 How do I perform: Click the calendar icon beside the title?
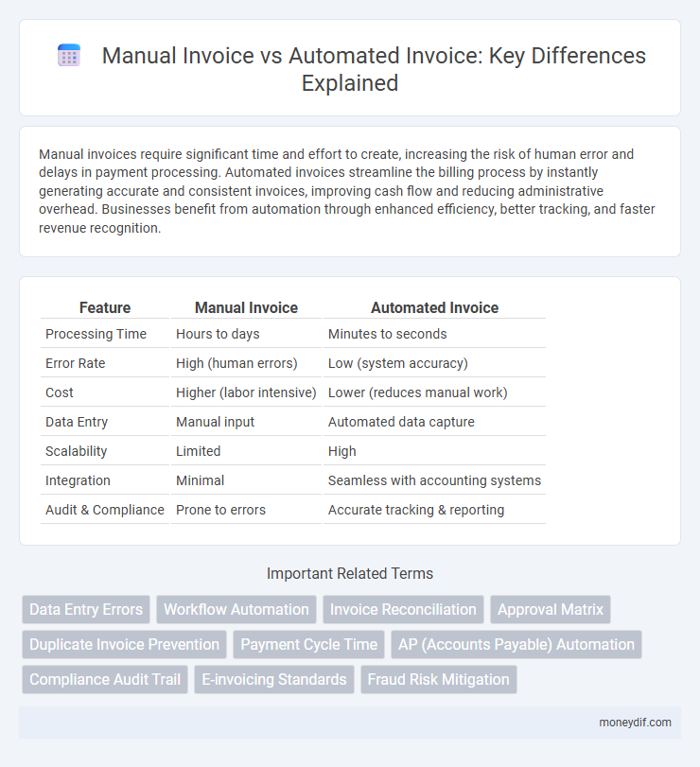69,55
